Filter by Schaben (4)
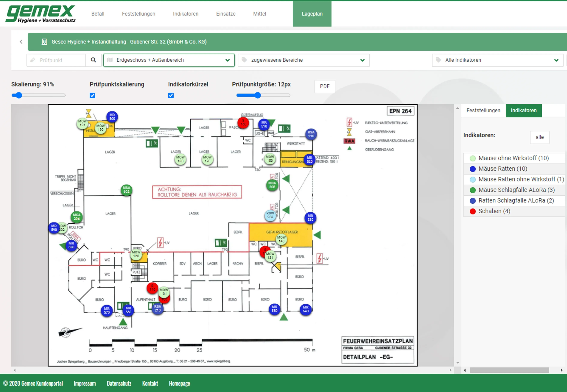Viewport: 567px width, 392px height. coord(514,211)
